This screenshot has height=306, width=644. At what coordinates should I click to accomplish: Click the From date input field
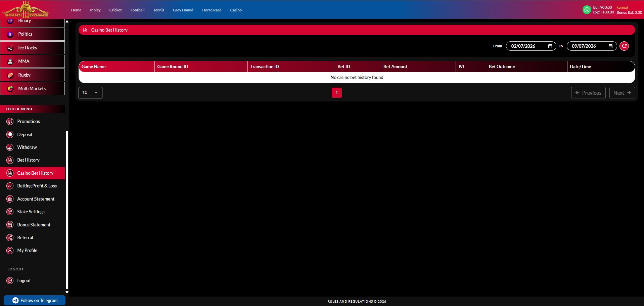pos(531,46)
